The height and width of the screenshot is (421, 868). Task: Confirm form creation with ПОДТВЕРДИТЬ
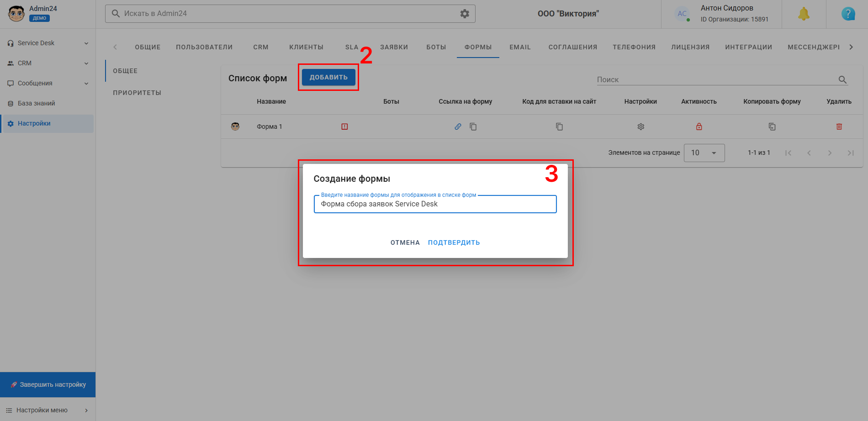(x=454, y=242)
